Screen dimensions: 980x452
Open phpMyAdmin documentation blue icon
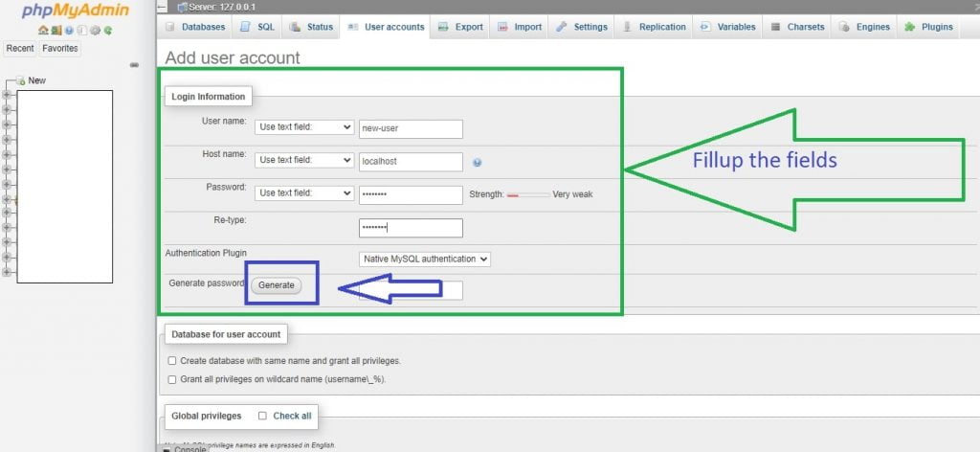point(69,30)
